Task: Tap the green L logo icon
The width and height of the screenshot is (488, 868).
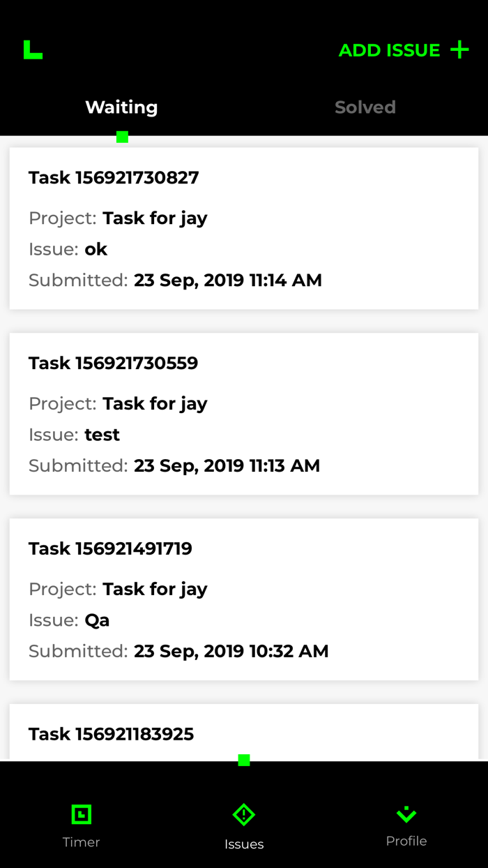Action: pos(33,50)
